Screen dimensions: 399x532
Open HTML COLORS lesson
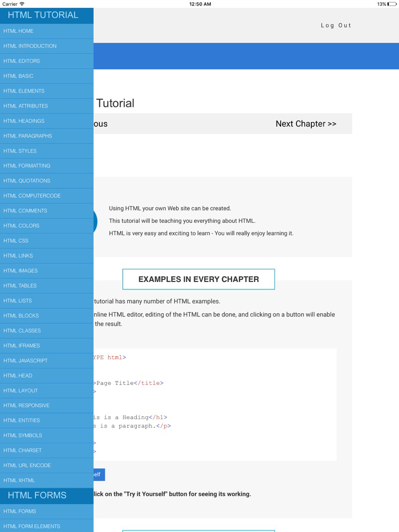point(46,226)
